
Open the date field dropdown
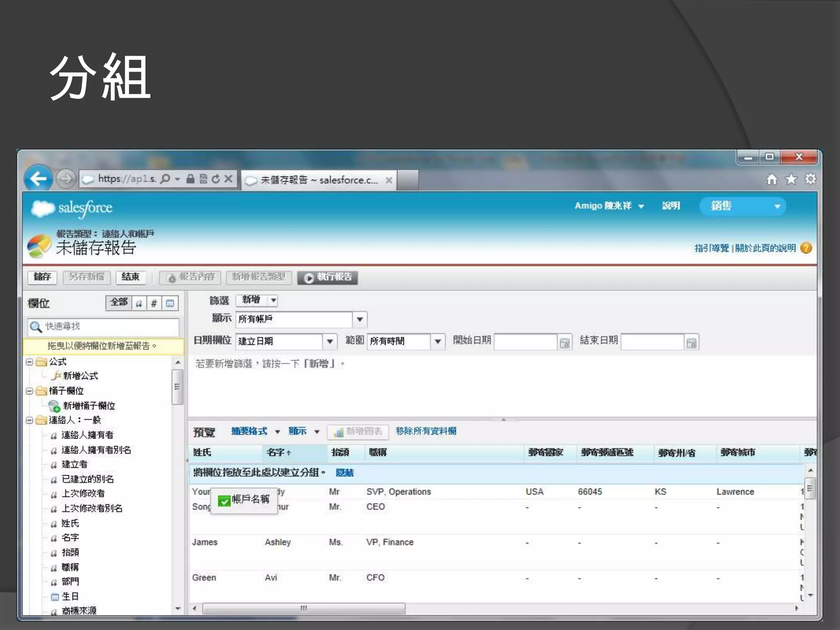click(x=329, y=341)
